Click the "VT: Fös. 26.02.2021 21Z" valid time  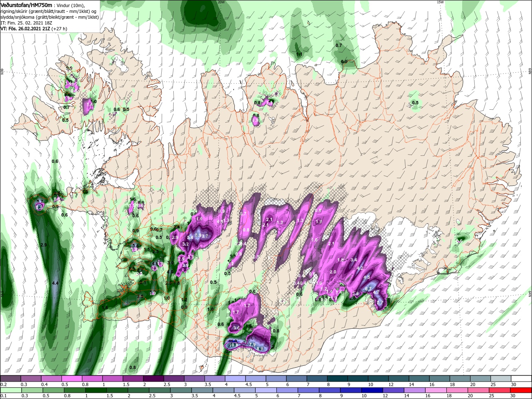click(25, 29)
